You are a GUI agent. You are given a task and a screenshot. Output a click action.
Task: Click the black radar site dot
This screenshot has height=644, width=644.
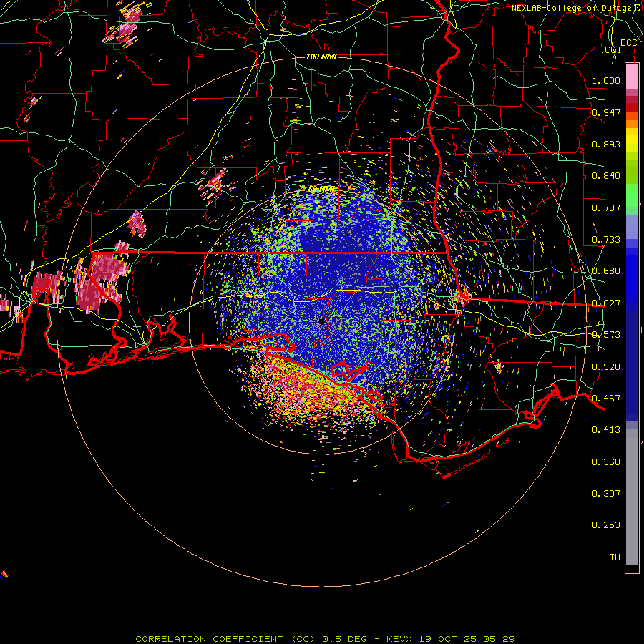[321, 321]
